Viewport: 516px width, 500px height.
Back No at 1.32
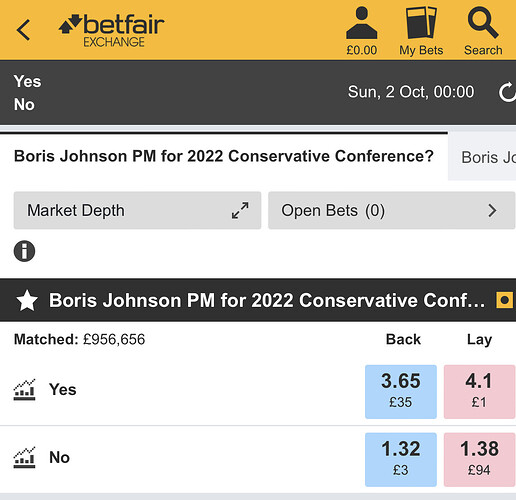point(401,460)
